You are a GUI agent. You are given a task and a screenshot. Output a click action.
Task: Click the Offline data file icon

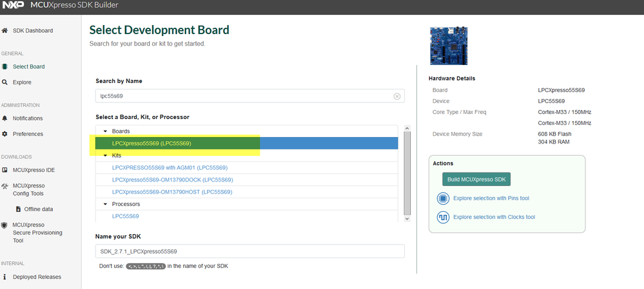(18, 209)
